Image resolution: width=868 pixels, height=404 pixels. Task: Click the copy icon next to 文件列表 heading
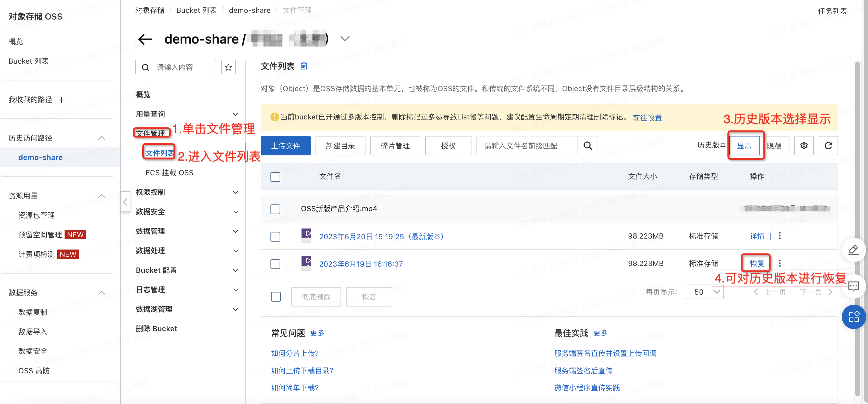304,66
